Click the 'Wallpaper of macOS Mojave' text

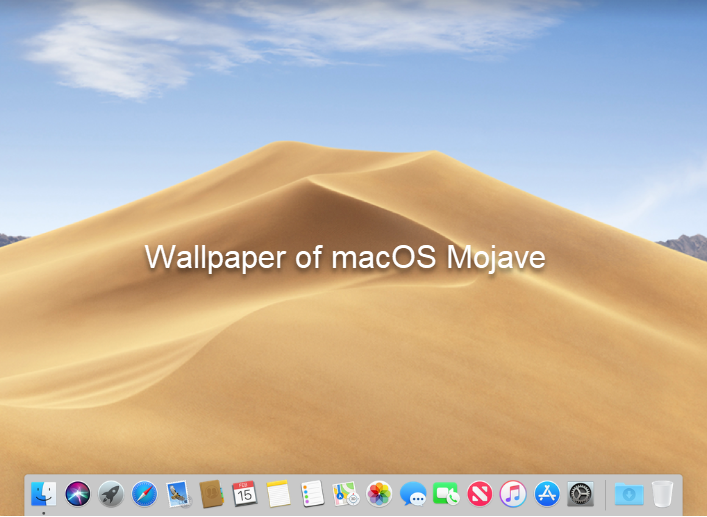pos(345,257)
